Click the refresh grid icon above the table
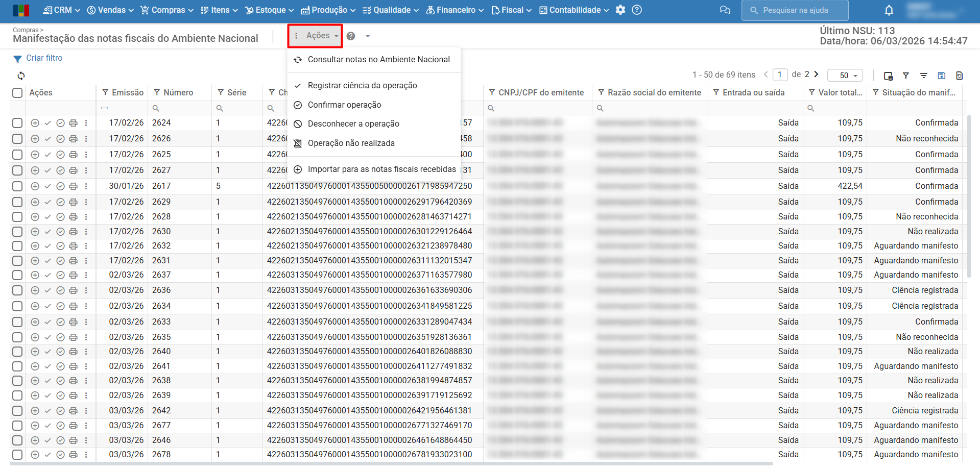The height and width of the screenshot is (470, 980). click(x=21, y=76)
